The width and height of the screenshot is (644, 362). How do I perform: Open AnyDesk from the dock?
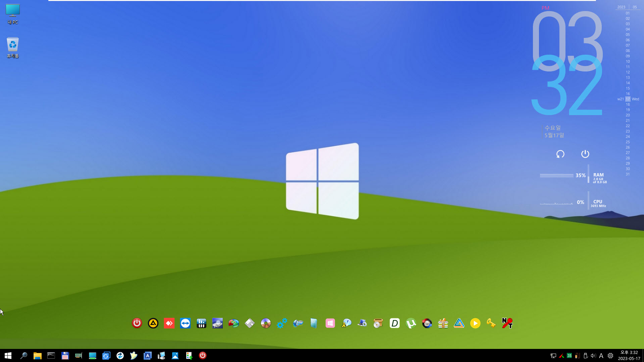169,323
